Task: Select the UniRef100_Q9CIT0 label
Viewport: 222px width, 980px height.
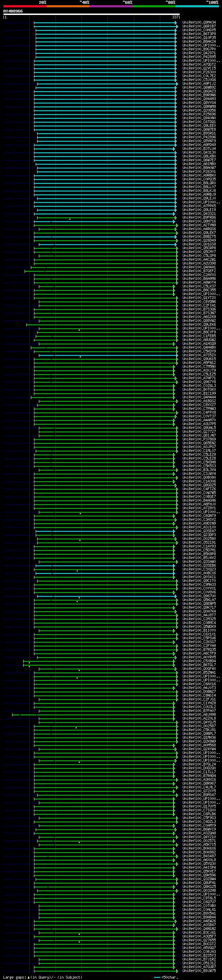Action: [199, 581]
